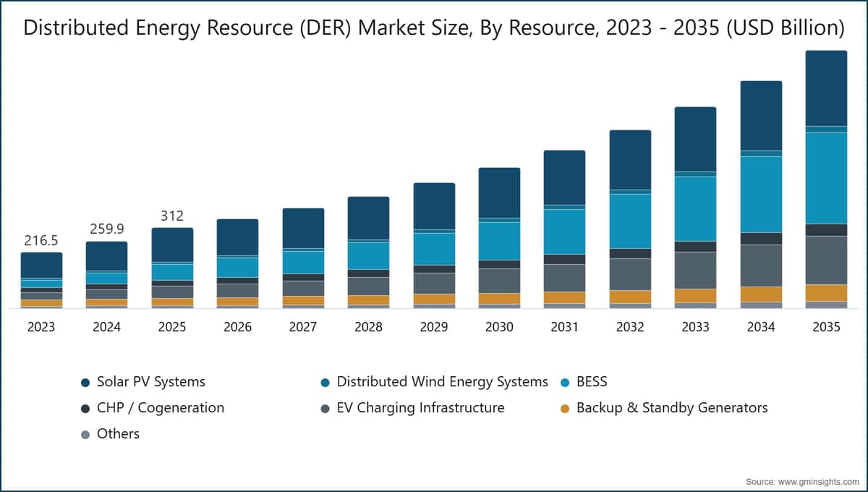Click the 2030 axis label
The image size is (868, 492).
[499, 327]
